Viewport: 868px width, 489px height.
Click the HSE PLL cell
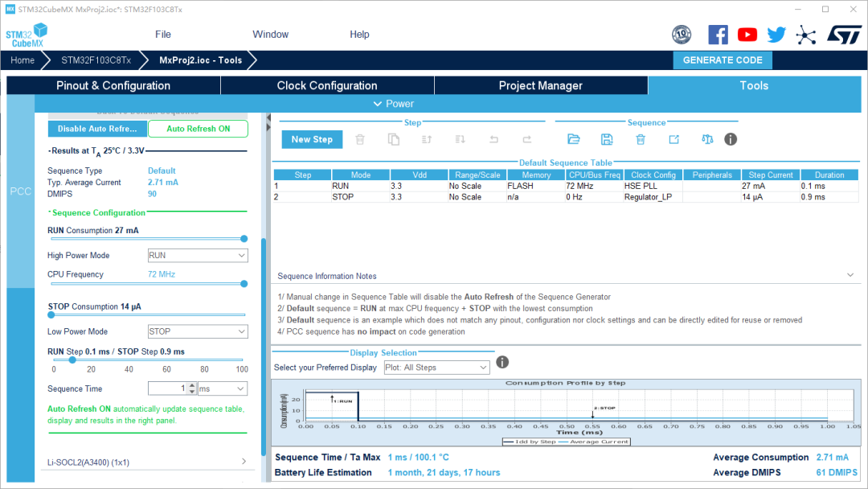pos(653,186)
